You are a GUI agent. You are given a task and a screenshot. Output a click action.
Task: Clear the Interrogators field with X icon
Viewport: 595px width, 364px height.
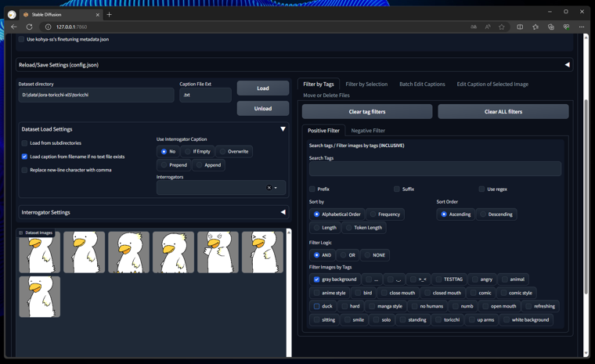click(269, 188)
